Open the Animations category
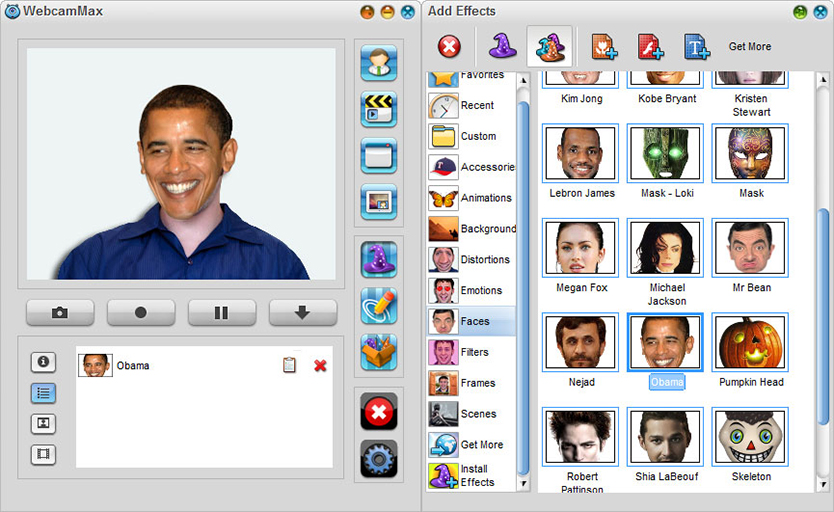 coord(471,198)
